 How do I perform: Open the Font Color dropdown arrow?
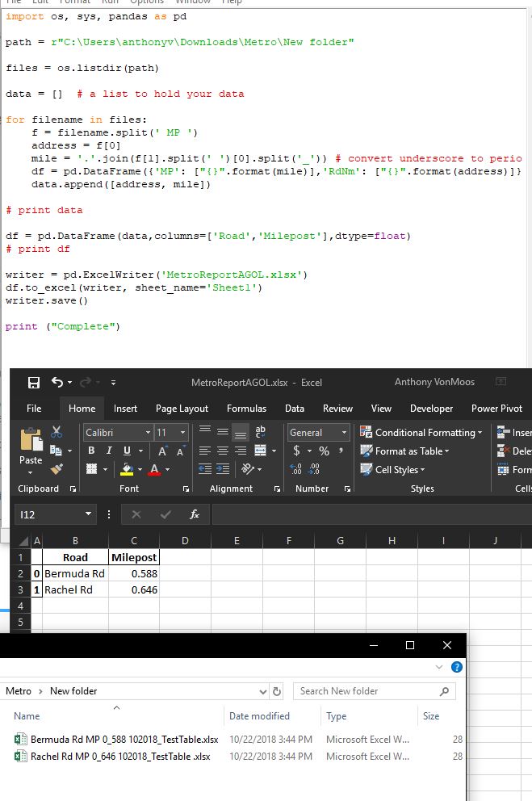(167, 469)
